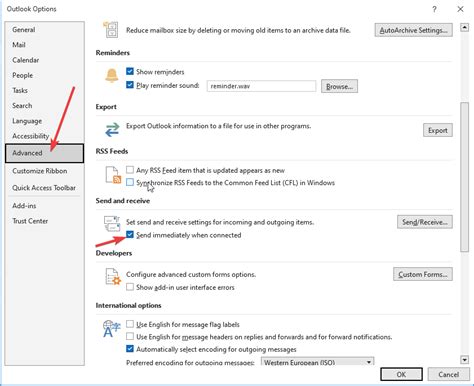
Task: Click the vertical scrollbar thumb
Action: 464,177
